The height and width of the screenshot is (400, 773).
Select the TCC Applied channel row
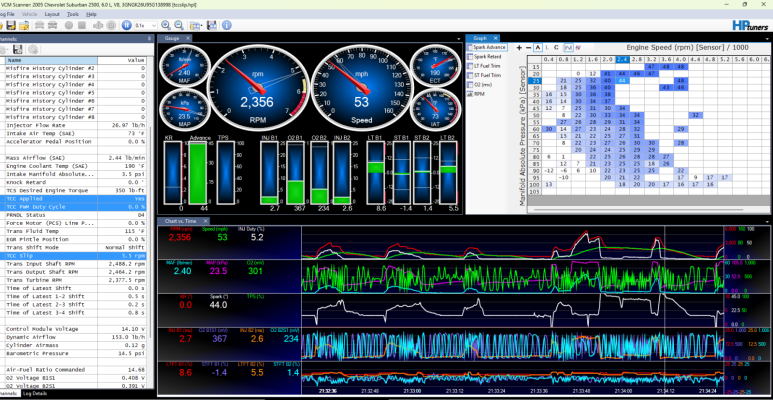pyautogui.click(x=77, y=199)
